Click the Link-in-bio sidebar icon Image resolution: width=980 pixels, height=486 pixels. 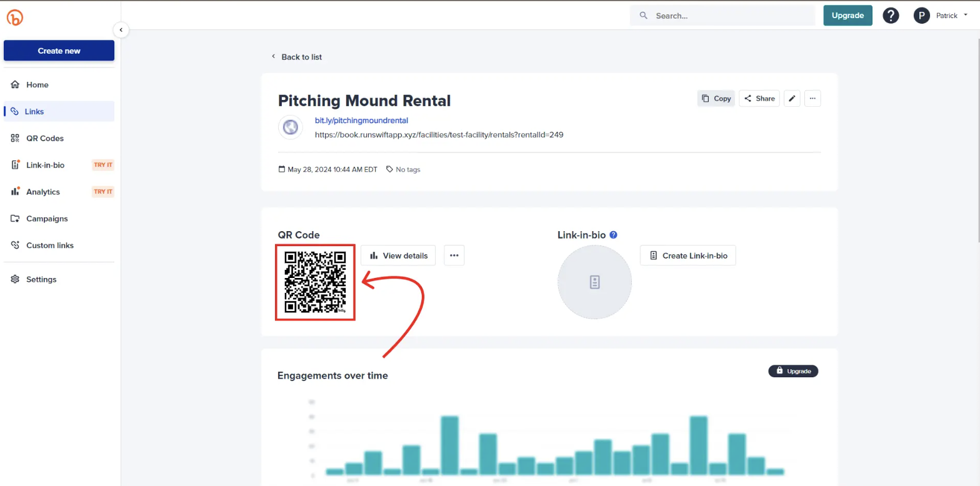(x=15, y=165)
